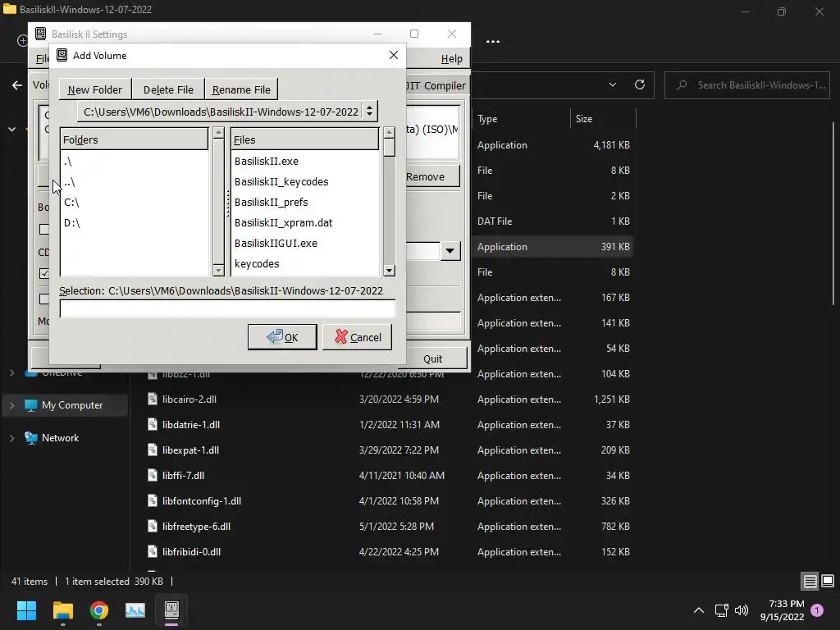840x630 pixels.
Task: Switch to details view layout icon
Action: point(810,582)
